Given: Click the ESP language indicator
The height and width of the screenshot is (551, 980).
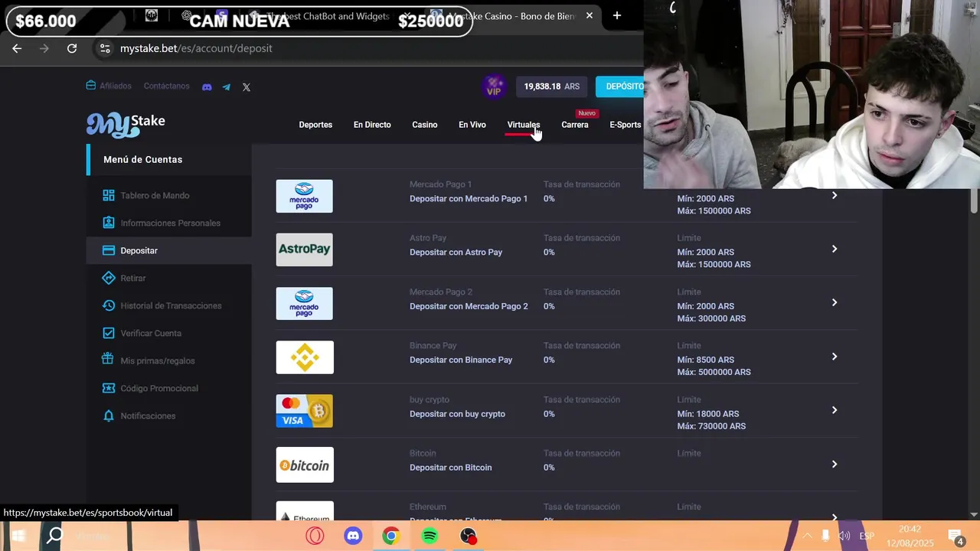Looking at the screenshot, I should [867, 536].
